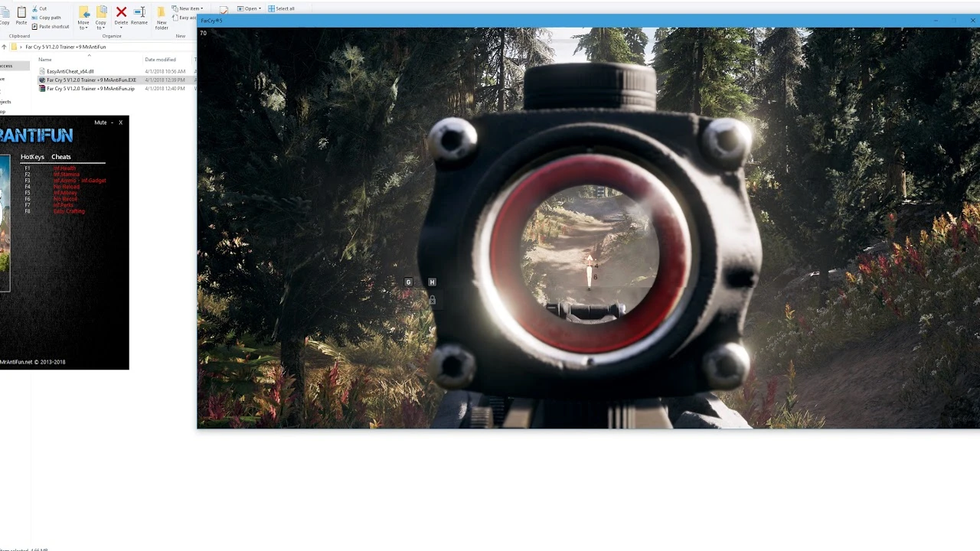Image resolution: width=980 pixels, height=551 pixels.
Task: Toggle the No Reload cheat entry
Action: tap(65, 187)
